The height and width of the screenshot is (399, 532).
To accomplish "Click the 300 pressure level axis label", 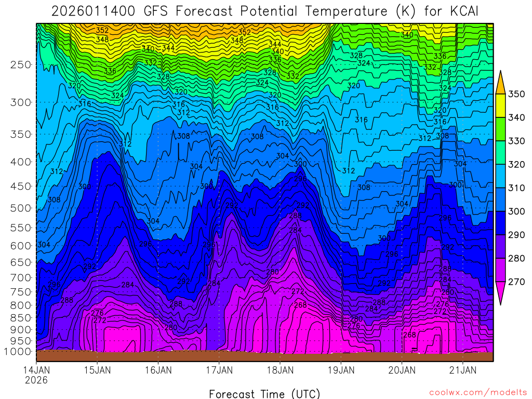I will tap(21, 102).
